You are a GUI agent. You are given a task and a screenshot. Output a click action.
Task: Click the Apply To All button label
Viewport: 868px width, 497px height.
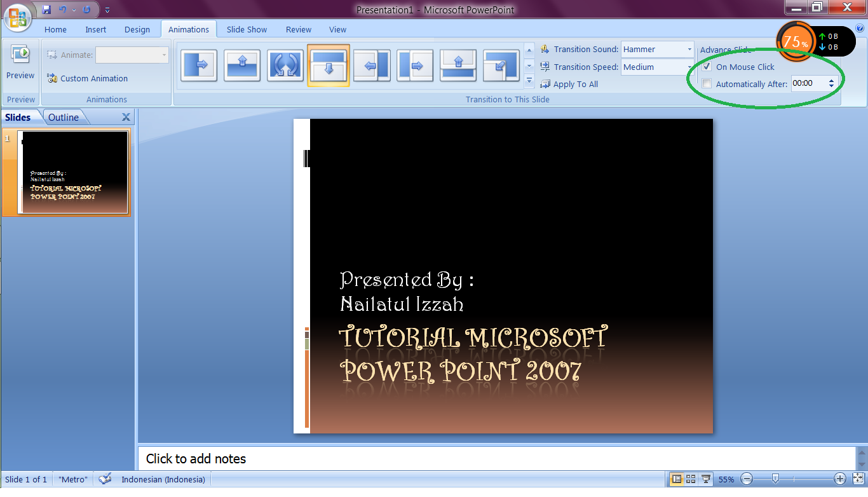tap(576, 84)
